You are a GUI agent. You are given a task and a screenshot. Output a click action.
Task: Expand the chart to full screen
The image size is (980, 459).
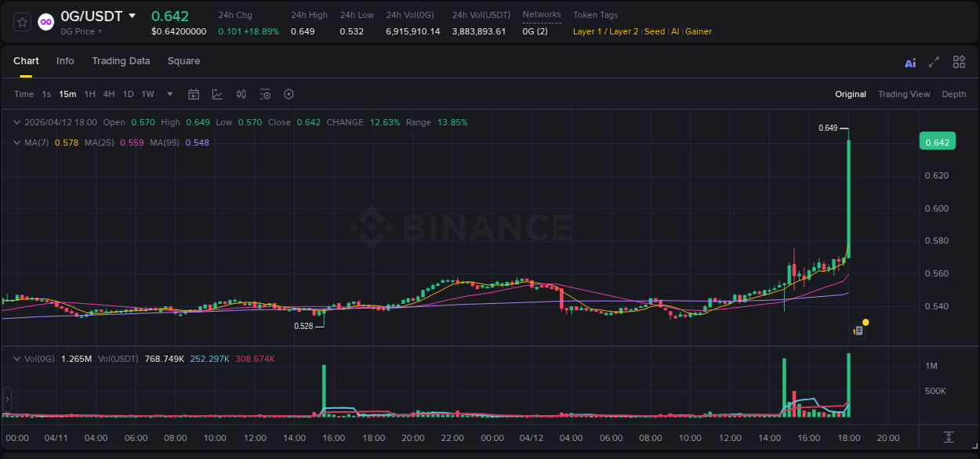click(934, 61)
